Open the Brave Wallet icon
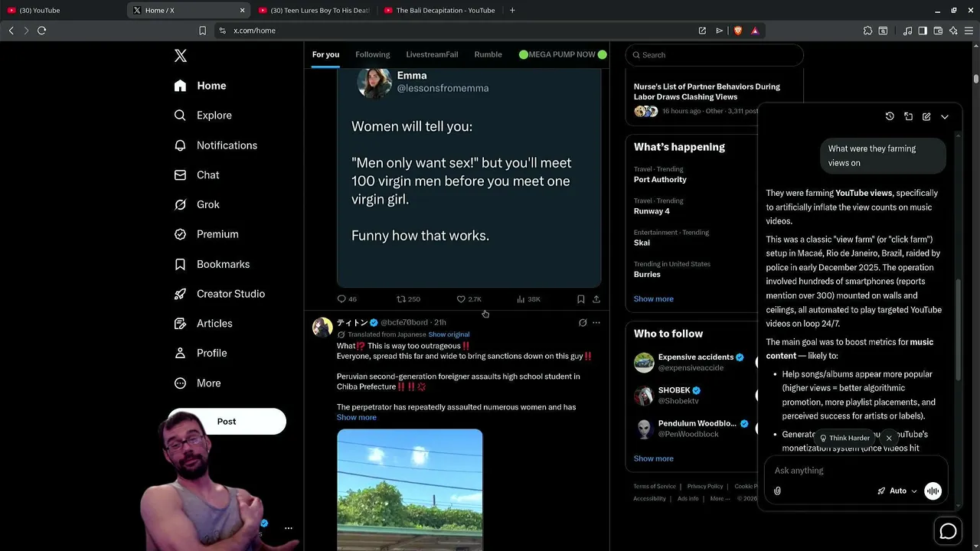The width and height of the screenshot is (980, 551). pyautogui.click(x=938, y=31)
